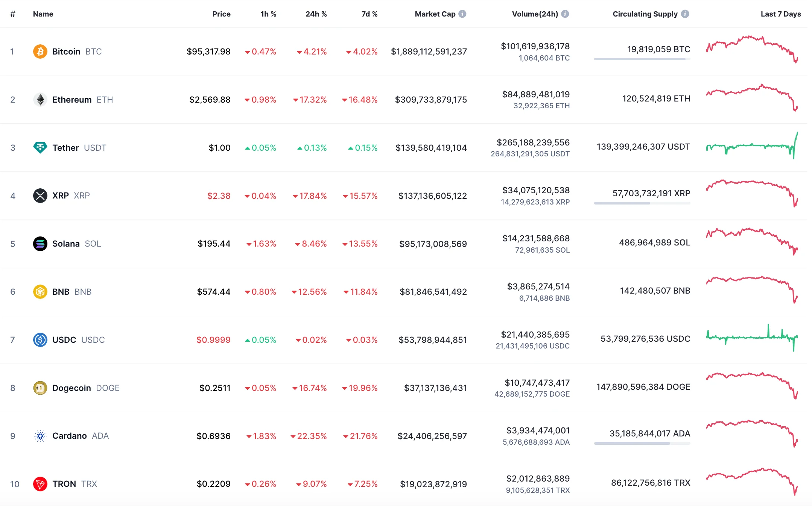The height and width of the screenshot is (506, 812).
Task: Click the Market Cap info icon
Action: pos(462,14)
